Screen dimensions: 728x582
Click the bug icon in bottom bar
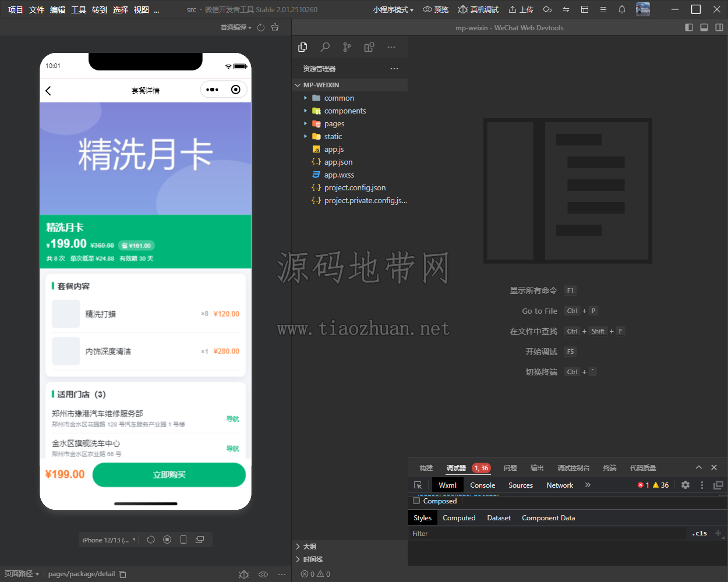point(244,574)
